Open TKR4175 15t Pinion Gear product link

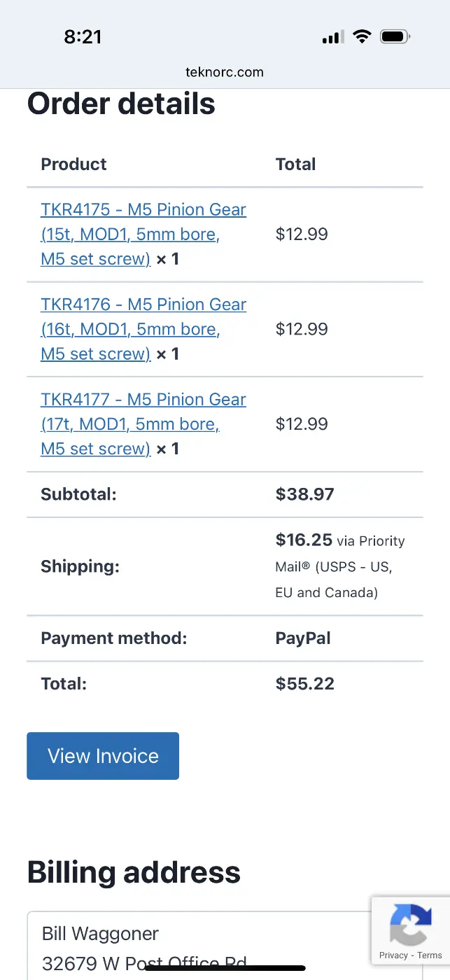(143, 234)
